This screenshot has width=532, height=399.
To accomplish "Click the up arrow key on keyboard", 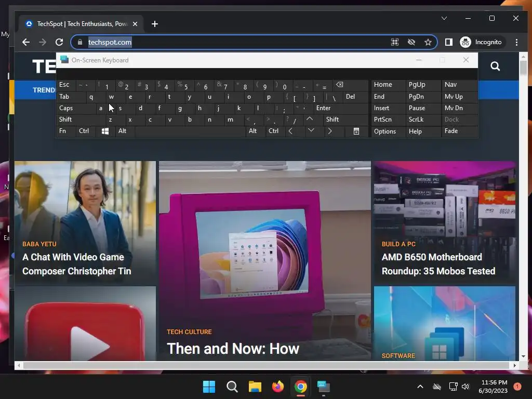I will pyautogui.click(x=310, y=119).
